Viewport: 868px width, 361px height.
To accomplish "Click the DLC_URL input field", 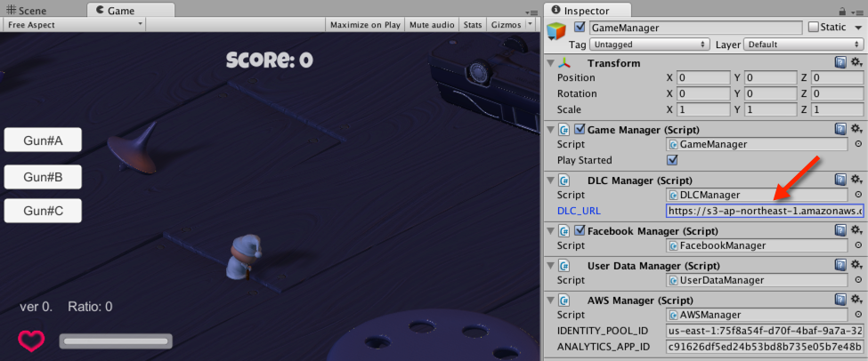I will click(765, 211).
